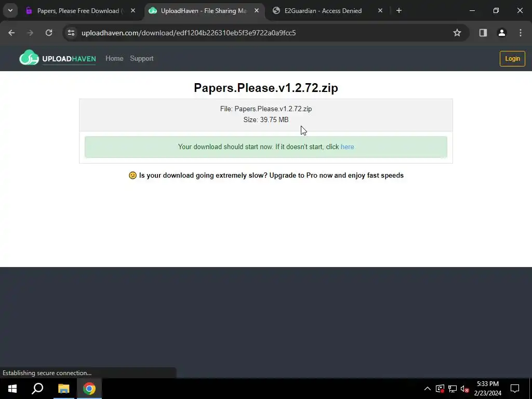Viewport: 532px width, 399px height.
Task: Open a new browser tab
Action: point(399,11)
